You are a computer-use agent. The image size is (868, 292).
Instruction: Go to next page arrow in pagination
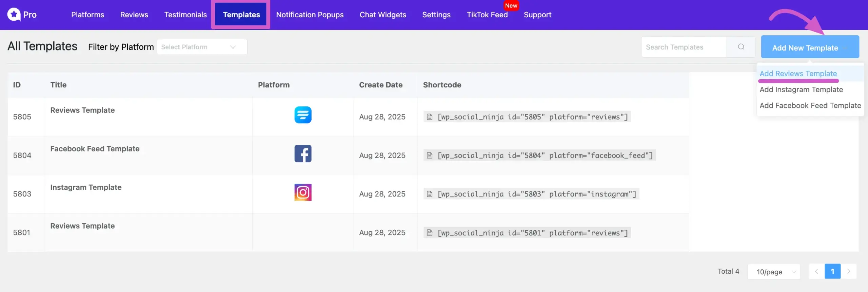pos(849,271)
